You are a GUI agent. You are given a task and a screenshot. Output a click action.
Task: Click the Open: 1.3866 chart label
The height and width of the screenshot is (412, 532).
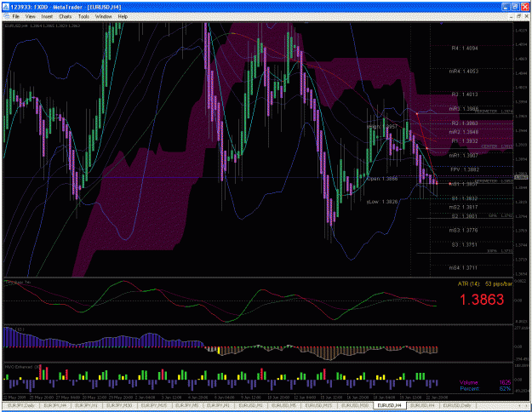(382, 179)
